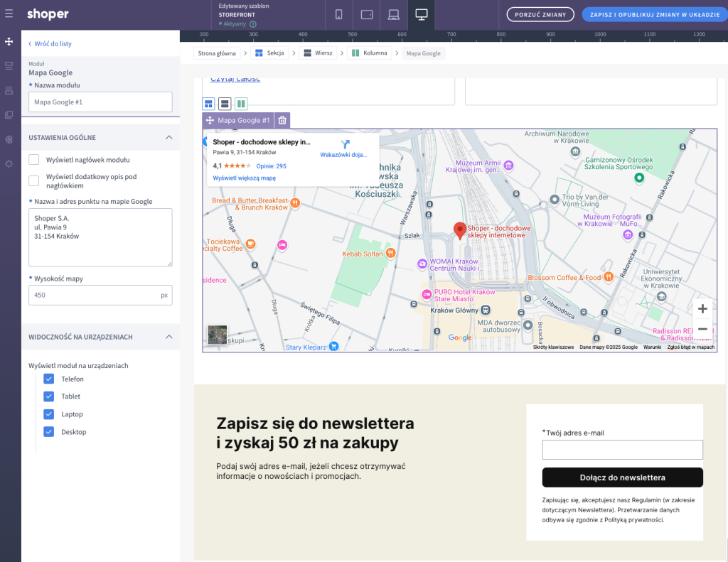Image resolution: width=728 pixels, height=562 pixels.
Task: Focus the Nazwa modułu input field
Action: (100, 102)
